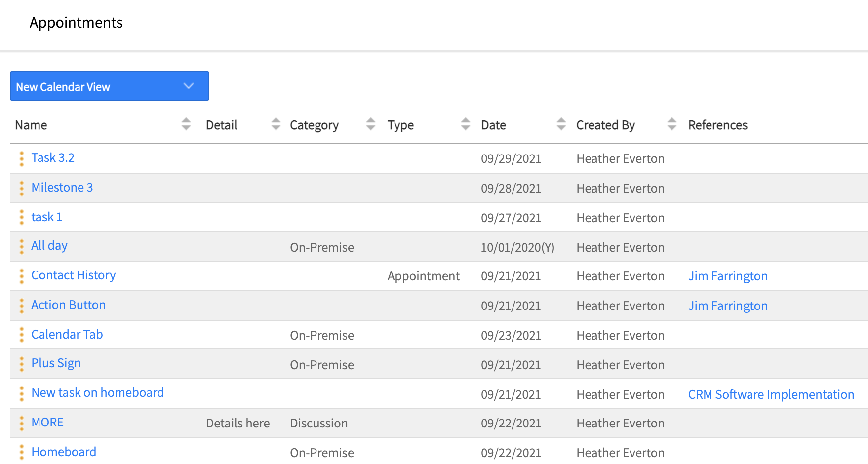Select the 10/01/2020(Y) date cell
868x464 pixels.
click(518, 248)
